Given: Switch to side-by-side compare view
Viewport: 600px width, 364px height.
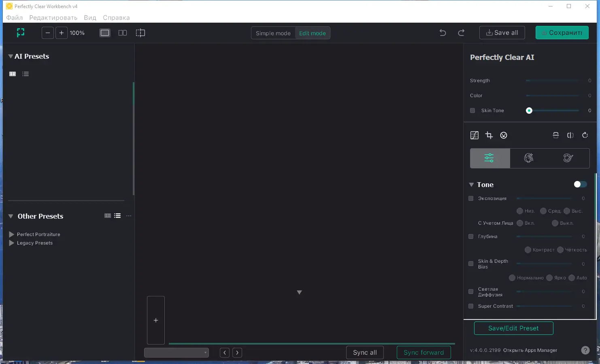Looking at the screenshot, I should click(123, 33).
